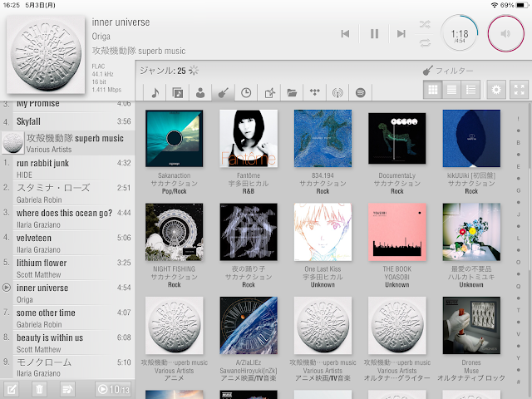Toggle fullscreen browser view
This screenshot has height=399, width=532.
pos(519,90)
